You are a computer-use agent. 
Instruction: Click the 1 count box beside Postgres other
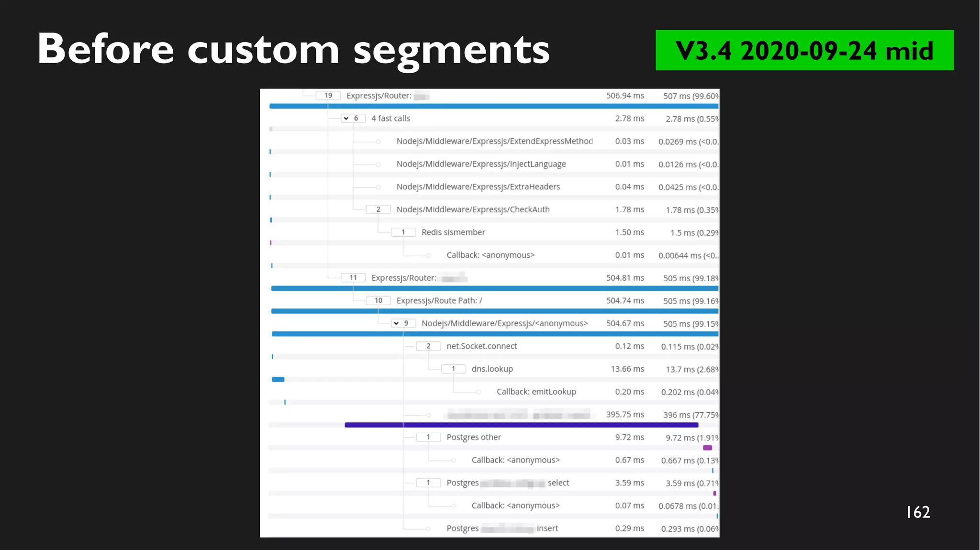(x=428, y=437)
